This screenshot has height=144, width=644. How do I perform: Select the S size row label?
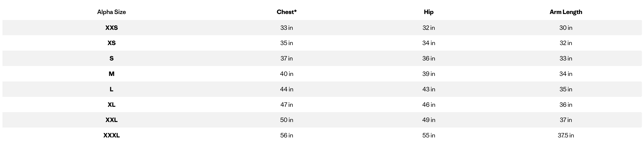[x=111, y=59]
